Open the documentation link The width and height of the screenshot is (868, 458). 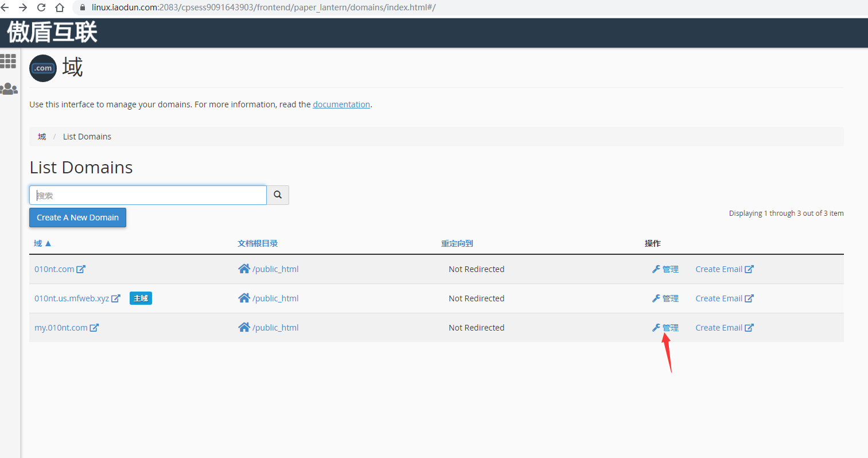[x=341, y=104]
